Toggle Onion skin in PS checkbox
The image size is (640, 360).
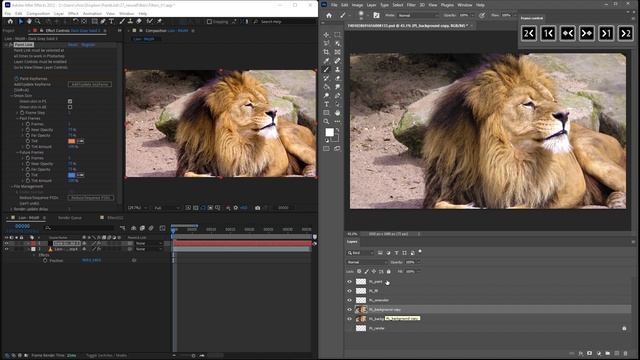tap(70, 101)
